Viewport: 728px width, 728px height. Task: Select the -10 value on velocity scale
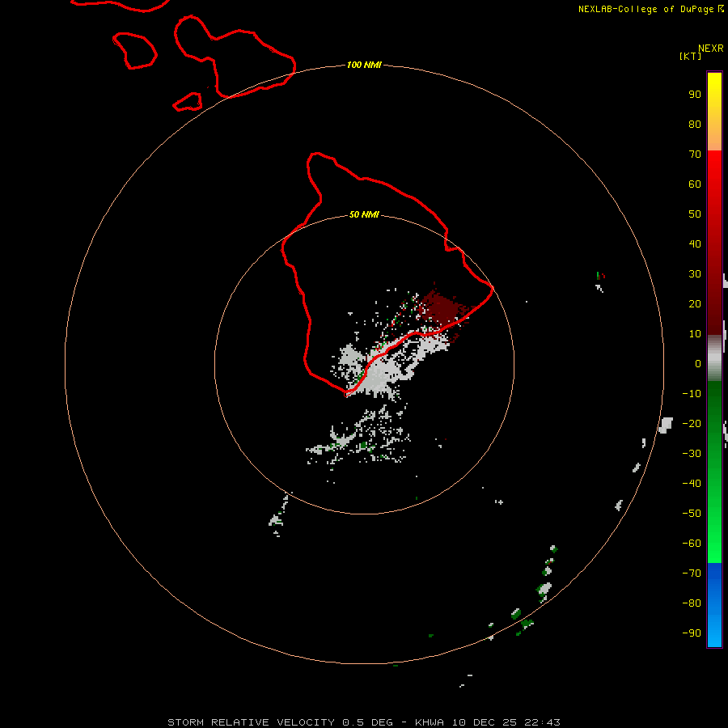[x=692, y=394]
